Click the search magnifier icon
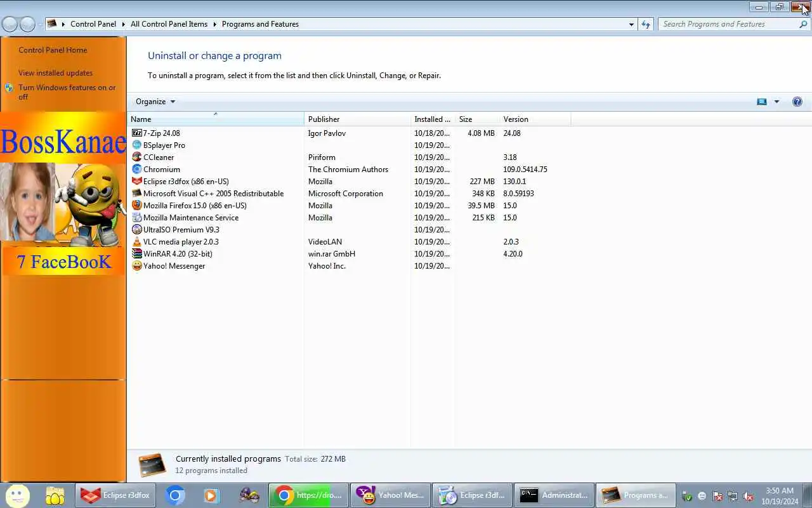The height and width of the screenshot is (508, 812). [x=803, y=24]
